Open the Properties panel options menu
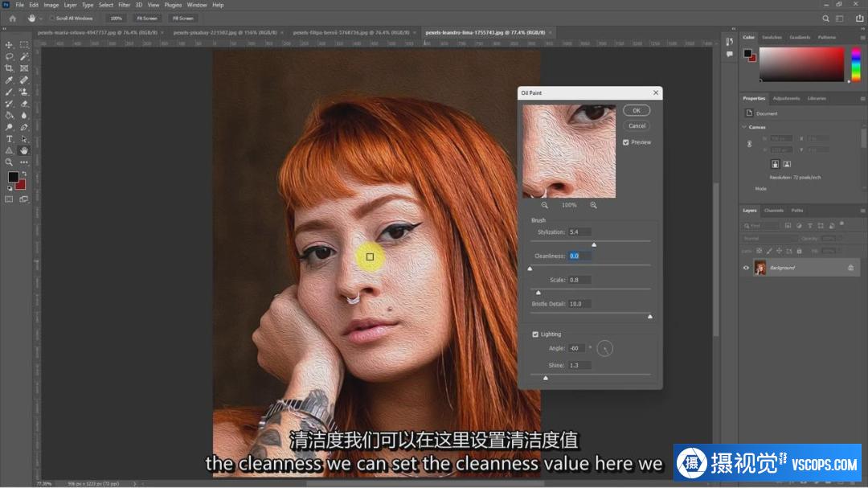This screenshot has height=488, width=868. click(x=862, y=99)
